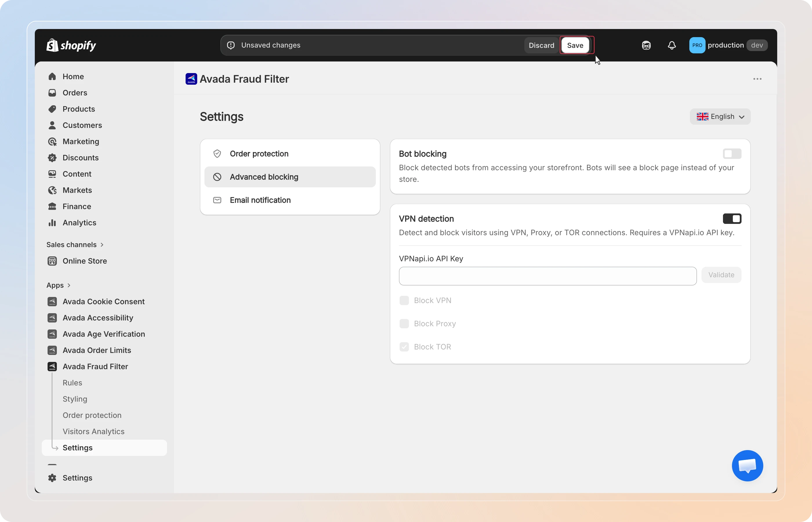Open Styling under Avada Fraud Filter

(x=75, y=399)
